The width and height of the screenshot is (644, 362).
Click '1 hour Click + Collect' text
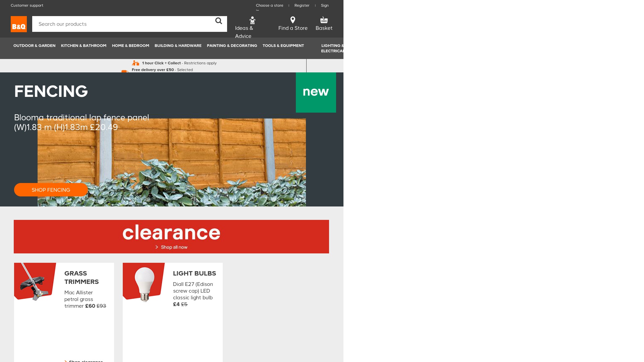[x=161, y=63]
